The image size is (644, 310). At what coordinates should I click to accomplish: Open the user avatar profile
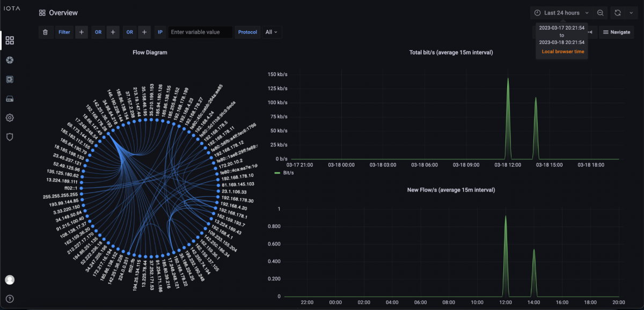(x=10, y=279)
